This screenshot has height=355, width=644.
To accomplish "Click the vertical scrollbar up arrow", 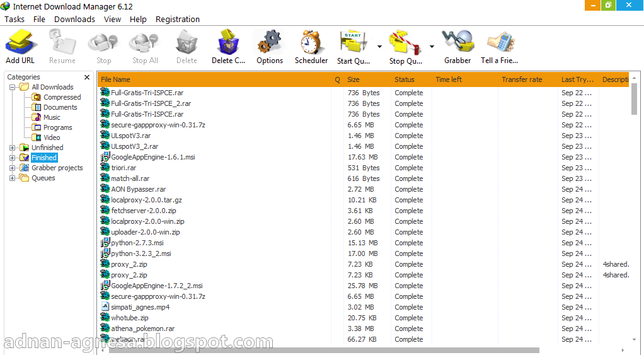I will (x=634, y=78).
